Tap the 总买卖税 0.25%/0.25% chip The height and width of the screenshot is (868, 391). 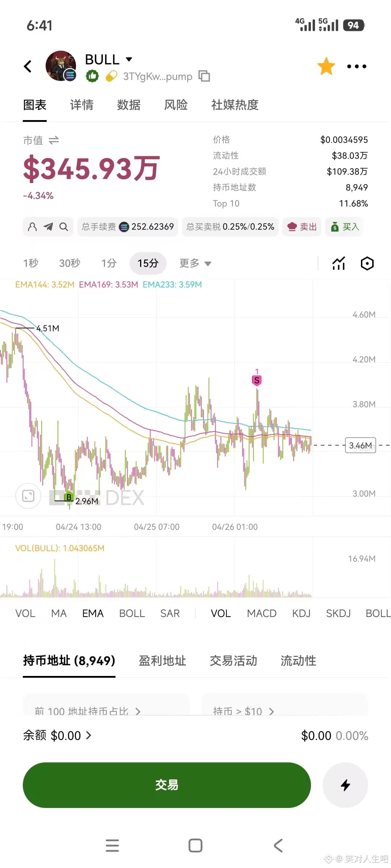click(230, 227)
